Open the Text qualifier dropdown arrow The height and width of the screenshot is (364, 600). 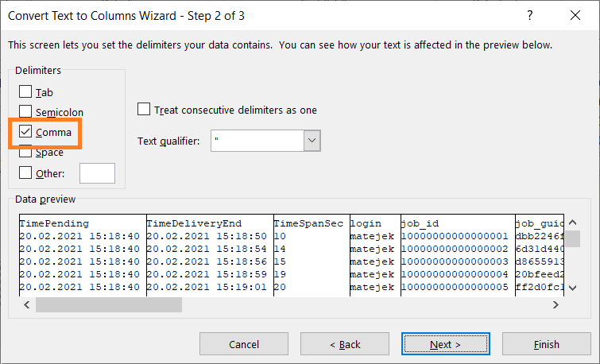coord(312,141)
